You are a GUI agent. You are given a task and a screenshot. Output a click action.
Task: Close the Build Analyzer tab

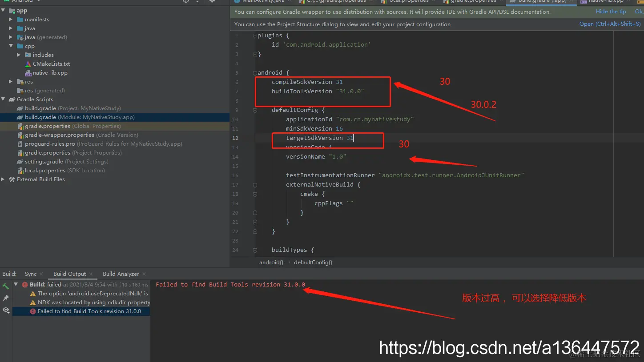144,274
